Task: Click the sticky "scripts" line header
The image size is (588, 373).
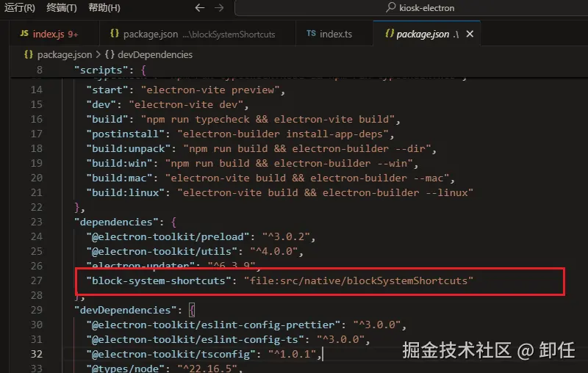Action: pyautogui.click(x=299, y=70)
